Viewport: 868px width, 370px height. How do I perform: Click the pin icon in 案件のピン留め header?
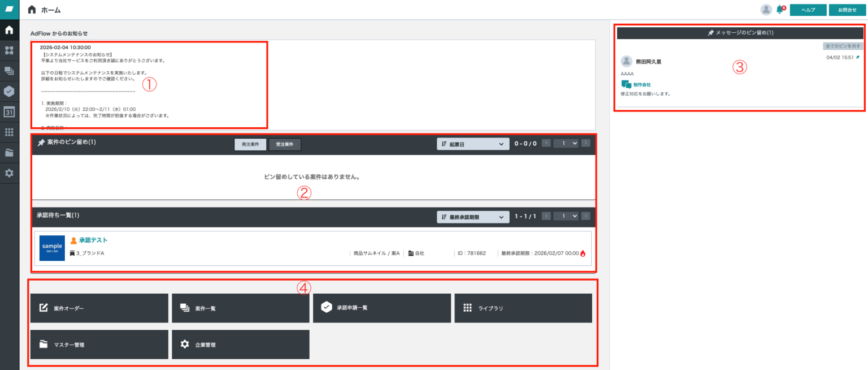click(41, 143)
